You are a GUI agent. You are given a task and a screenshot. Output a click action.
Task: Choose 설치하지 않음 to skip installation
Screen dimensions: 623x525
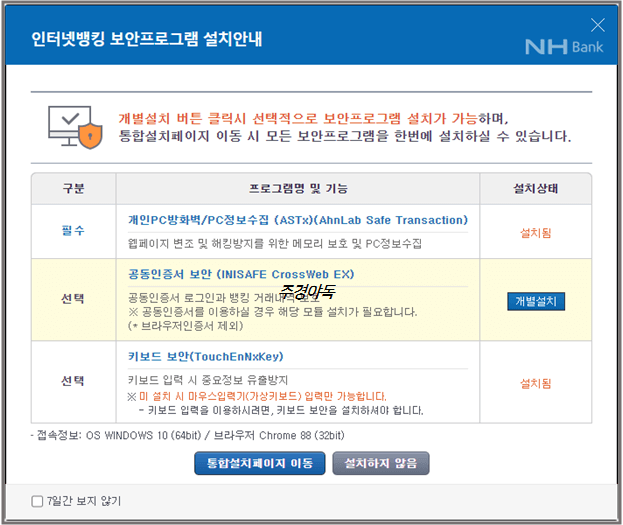[x=381, y=463]
